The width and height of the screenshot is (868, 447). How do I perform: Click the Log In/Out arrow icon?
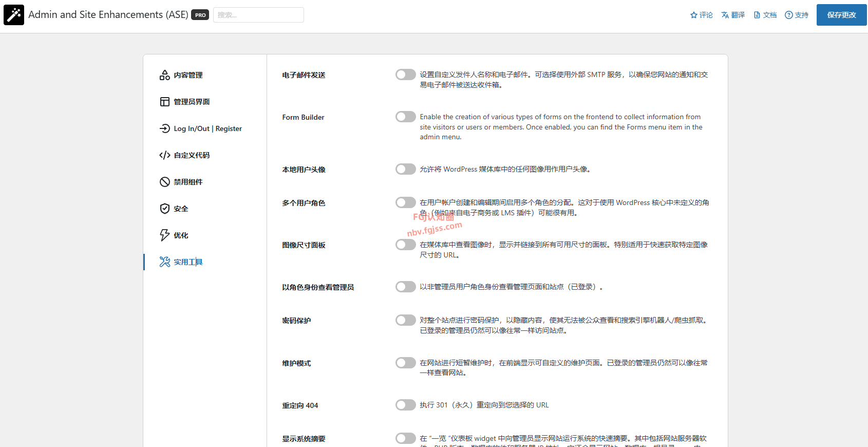[x=165, y=128]
